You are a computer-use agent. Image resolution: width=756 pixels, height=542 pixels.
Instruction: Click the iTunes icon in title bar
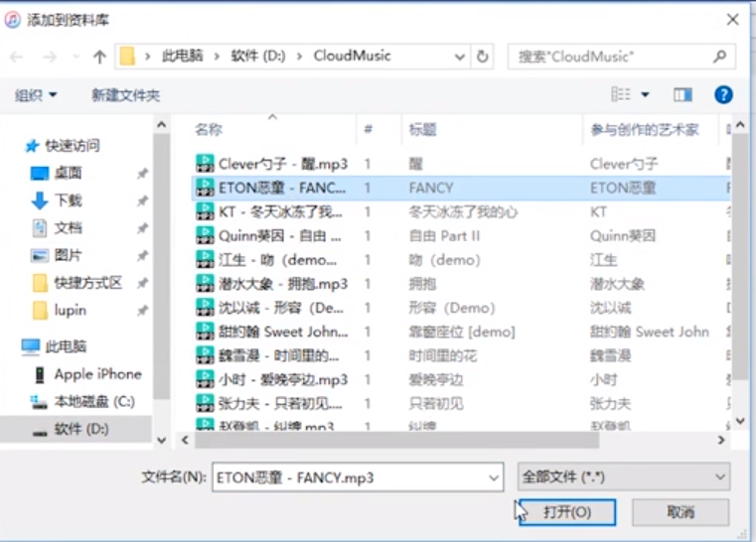click(12, 20)
